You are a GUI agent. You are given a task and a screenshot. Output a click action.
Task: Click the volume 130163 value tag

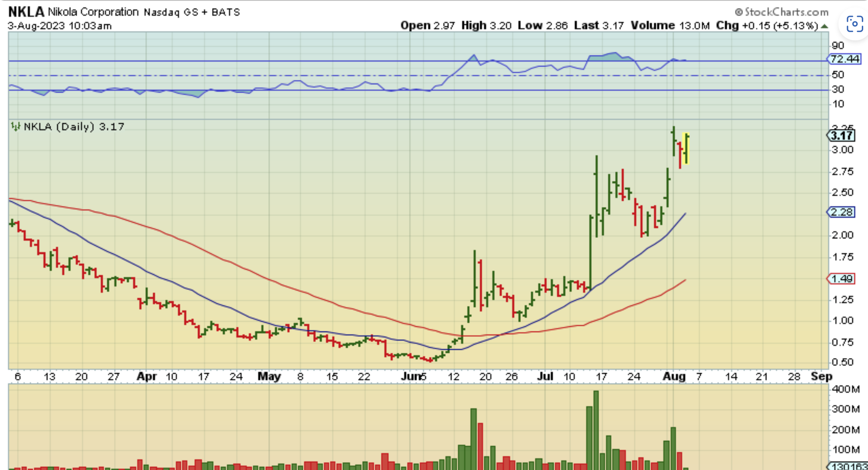click(848, 466)
